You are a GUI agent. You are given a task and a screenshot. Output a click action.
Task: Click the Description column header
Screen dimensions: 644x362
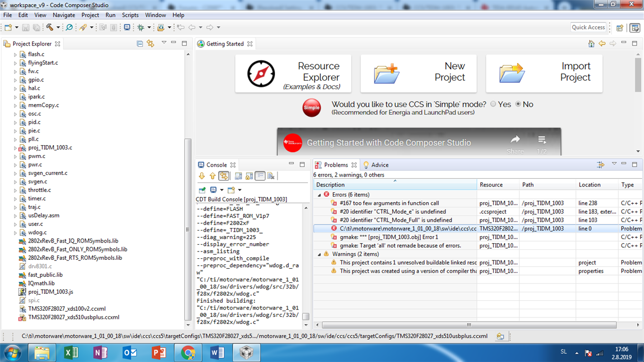coord(395,185)
